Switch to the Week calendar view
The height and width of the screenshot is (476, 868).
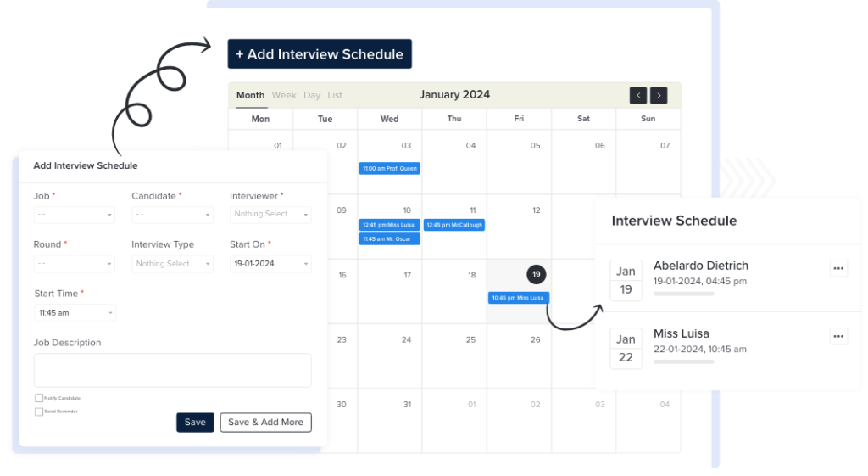[x=284, y=96]
